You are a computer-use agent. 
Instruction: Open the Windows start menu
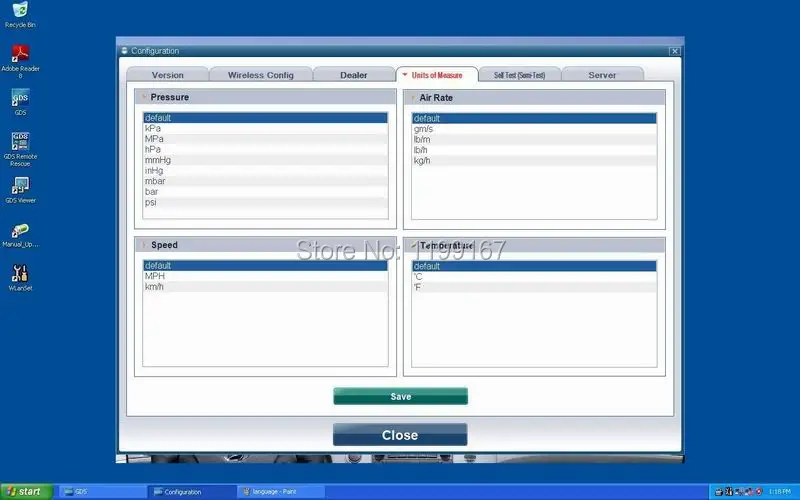[27, 492]
